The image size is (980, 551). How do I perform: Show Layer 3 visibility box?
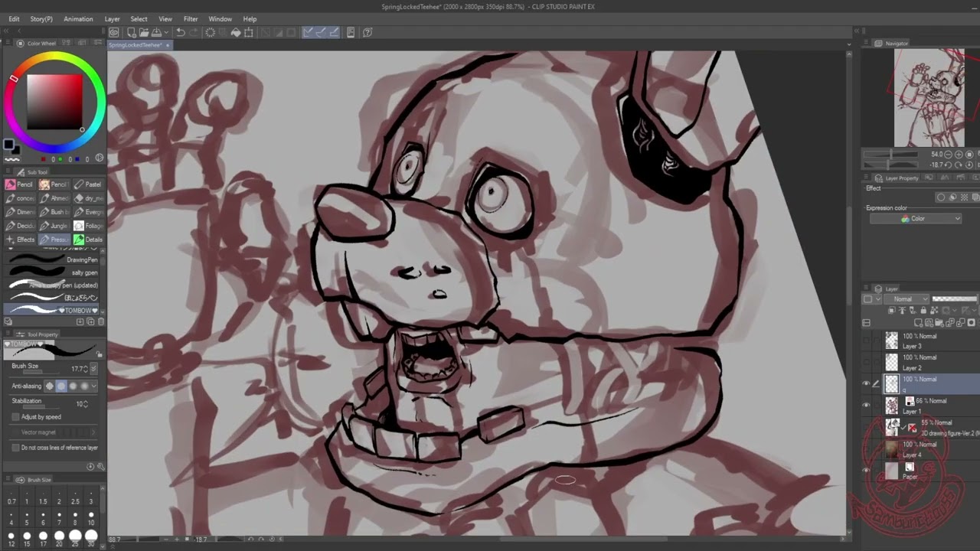(867, 341)
